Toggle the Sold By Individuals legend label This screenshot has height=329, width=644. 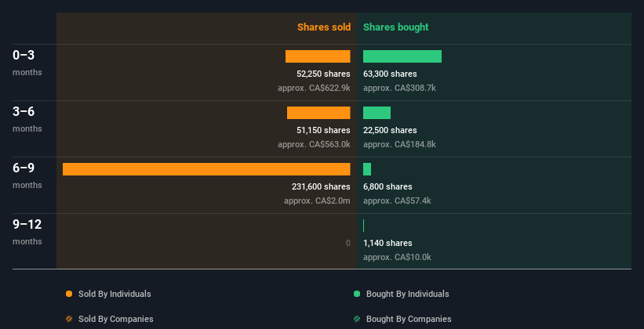pyautogui.click(x=115, y=294)
